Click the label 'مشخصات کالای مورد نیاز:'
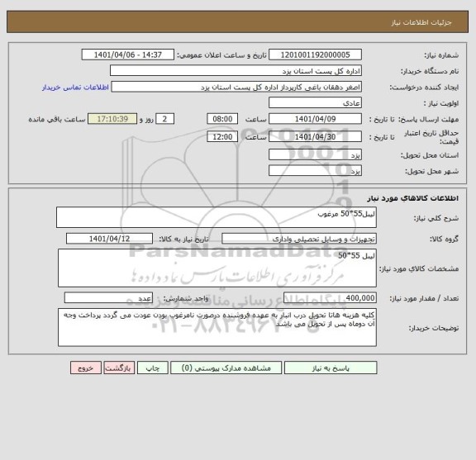The width and height of the screenshot is (476, 460). pyautogui.click(x=419, y=268)
